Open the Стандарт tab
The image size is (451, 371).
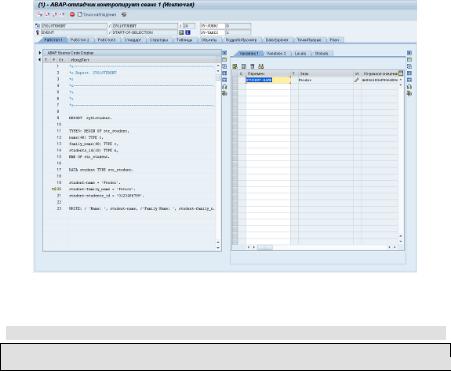pyautogui.click(x=133, y=40)
